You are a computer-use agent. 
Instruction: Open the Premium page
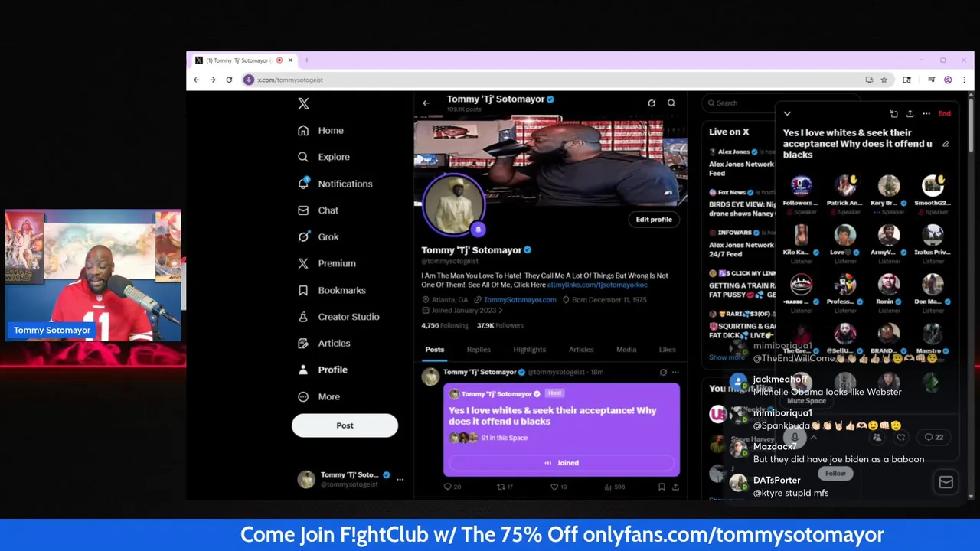tap(327, 263)
